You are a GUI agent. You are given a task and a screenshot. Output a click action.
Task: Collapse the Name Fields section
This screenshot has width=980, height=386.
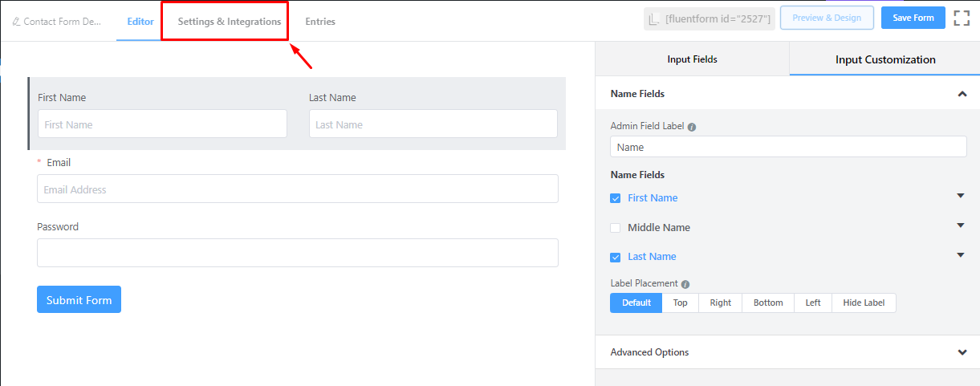coord(962,94)
